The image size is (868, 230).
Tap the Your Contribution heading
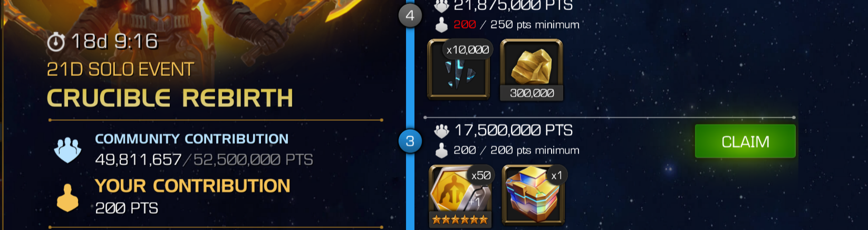pos(192,186)
